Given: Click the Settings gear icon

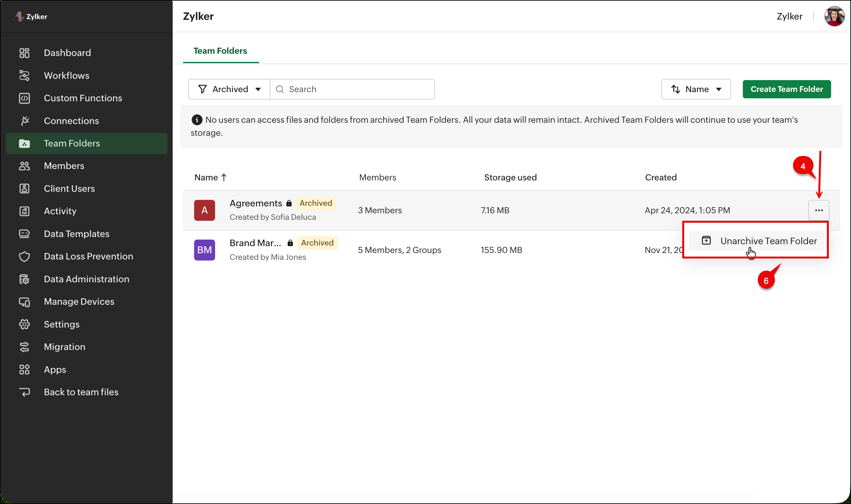Looking at the screenshot, I should [24, 324].
